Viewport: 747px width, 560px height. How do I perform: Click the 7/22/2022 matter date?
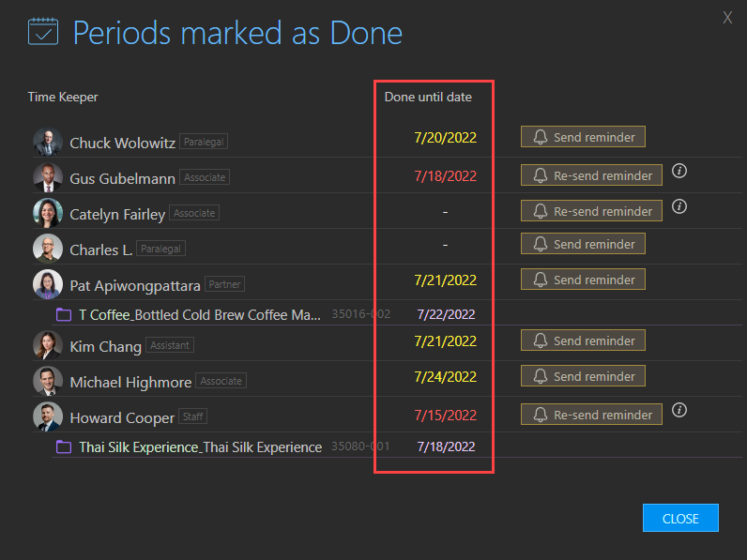coord(446,314)
